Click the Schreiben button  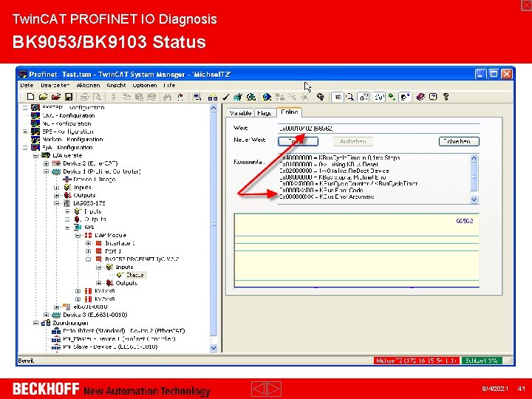pos(459,141)
